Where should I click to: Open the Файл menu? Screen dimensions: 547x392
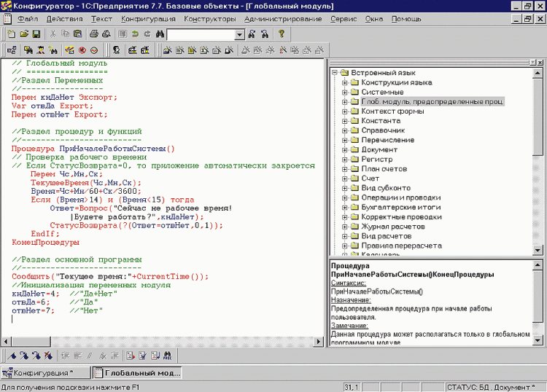pyautogui.click(x=28, y=19)
